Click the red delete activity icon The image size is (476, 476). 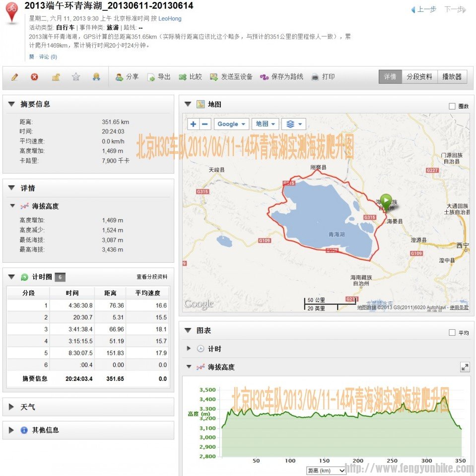[x=34, y=77]
